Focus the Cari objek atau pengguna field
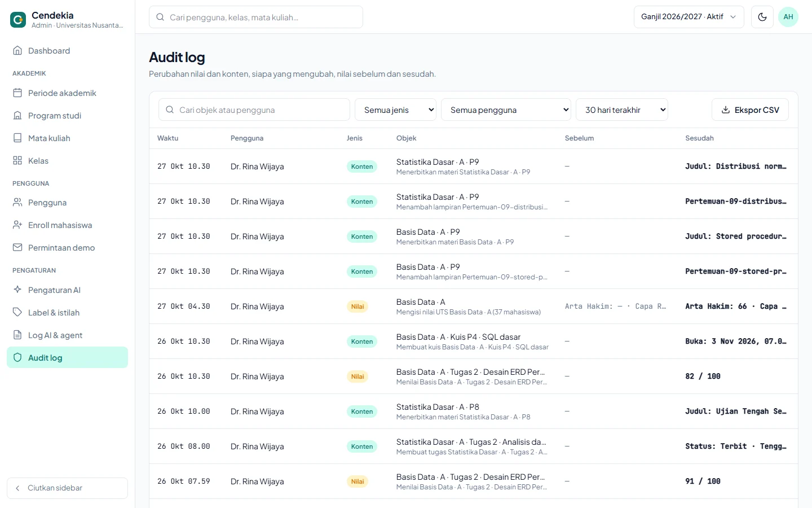Image resolution: width=812 pixels, height=508 pixels. [254, 110]
